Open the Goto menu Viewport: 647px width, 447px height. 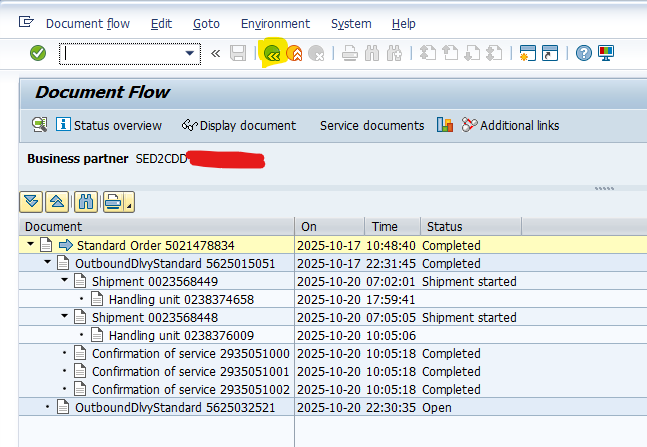pyautogui.click(x=206, y=24)
